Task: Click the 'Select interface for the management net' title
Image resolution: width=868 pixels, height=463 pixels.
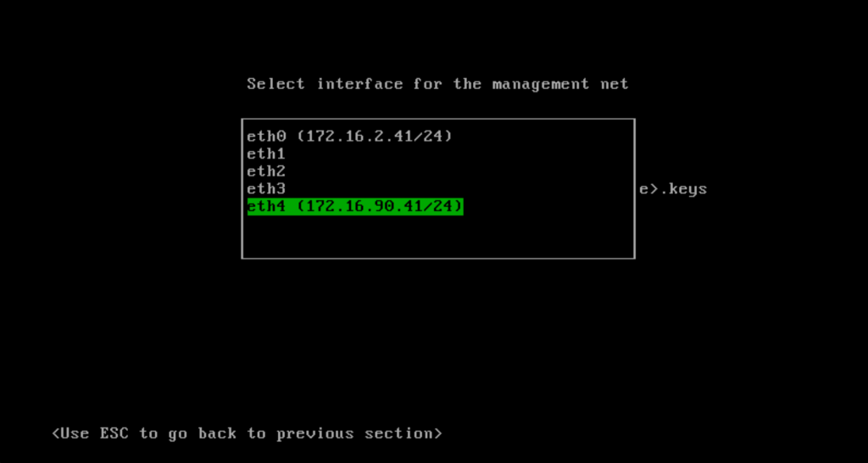Action: point(437,84)
